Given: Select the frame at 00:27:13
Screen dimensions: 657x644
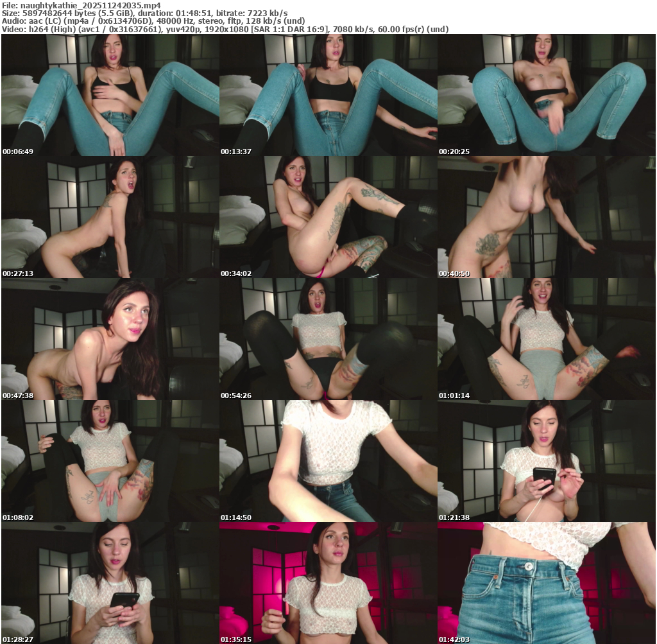Looking at the screenshot, I should pos(110,217).
